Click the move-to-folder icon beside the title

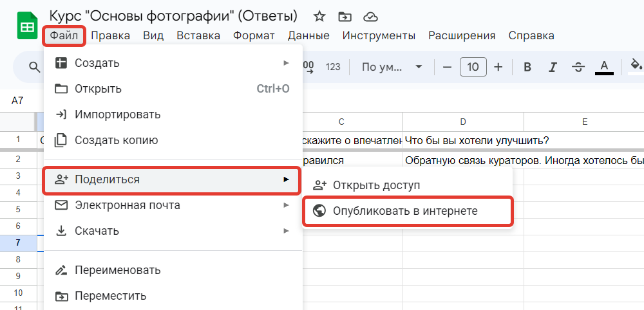coord(345,17)
